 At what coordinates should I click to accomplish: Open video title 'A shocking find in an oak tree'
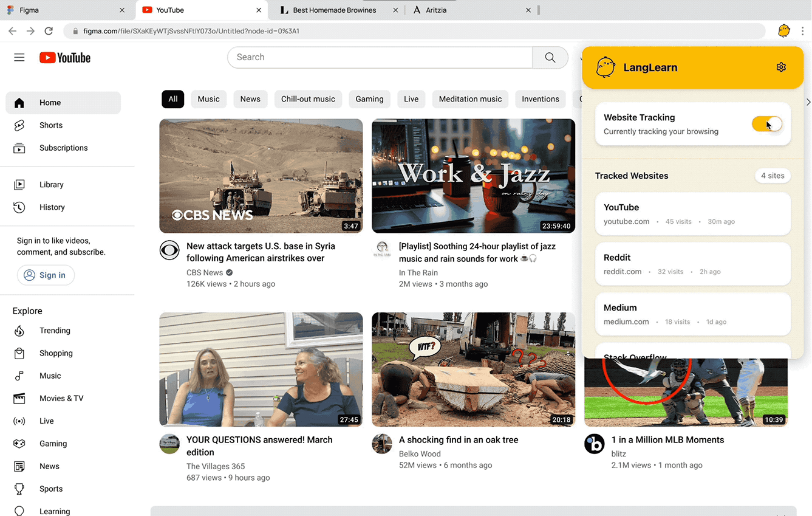pos(459,440)
